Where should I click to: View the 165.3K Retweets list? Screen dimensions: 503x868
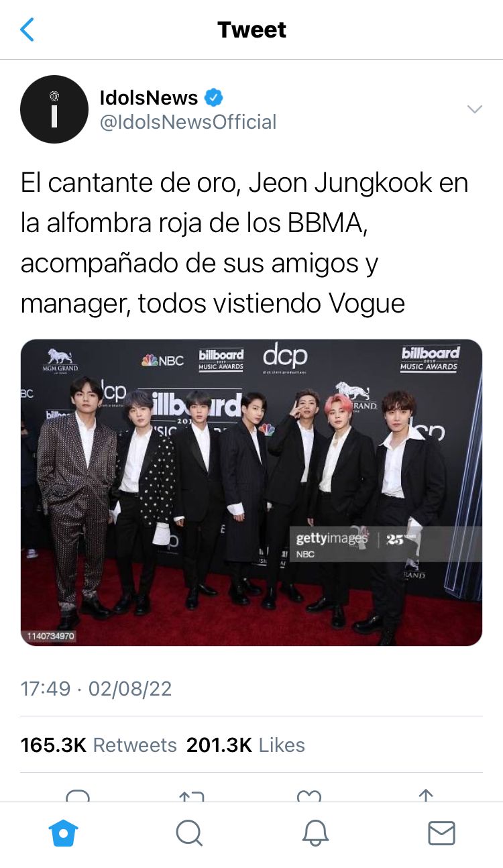(x=99, y=745)
